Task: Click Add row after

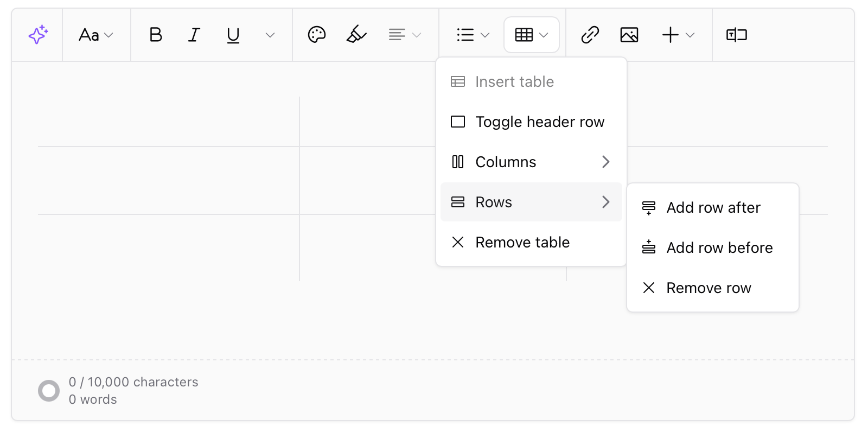Action: pos(713,207)
